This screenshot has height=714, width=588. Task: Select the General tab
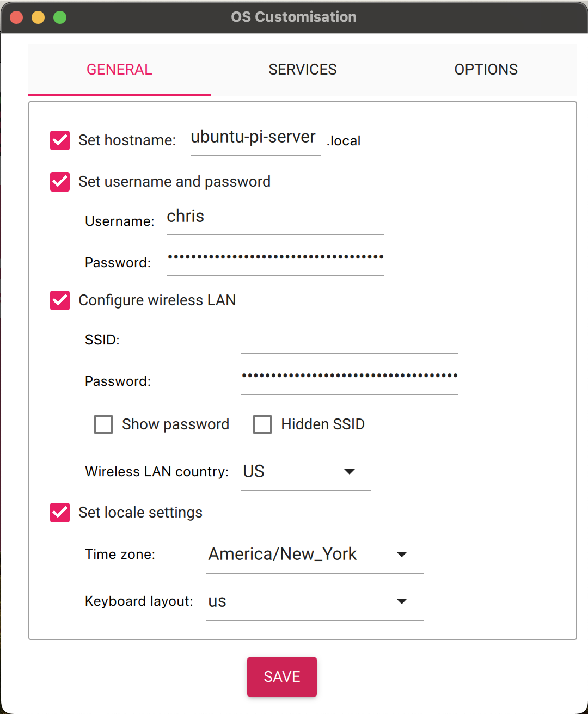[119, 70]
